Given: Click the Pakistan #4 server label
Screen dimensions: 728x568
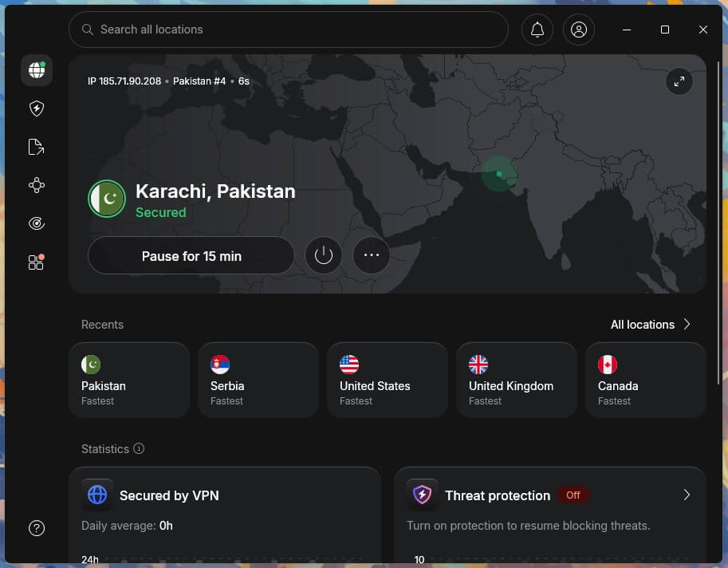Looking at the screenshot, I should [x=199, y=81].
